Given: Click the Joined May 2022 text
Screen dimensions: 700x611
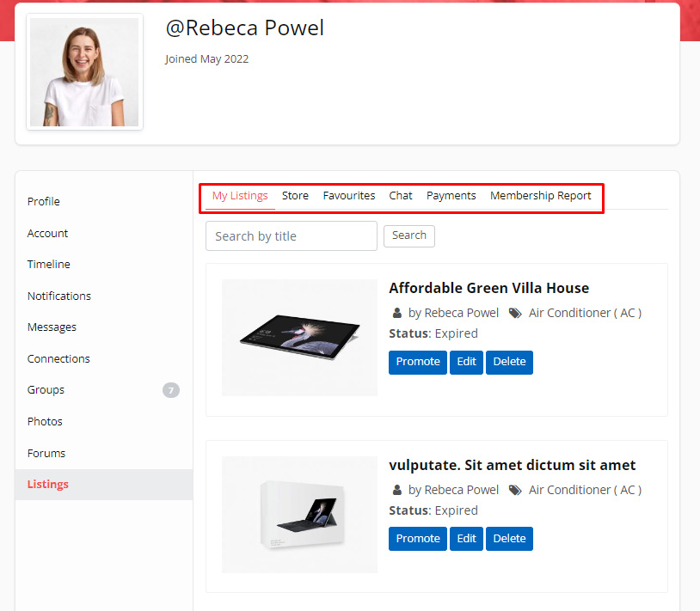Looking at the screenshot, I should click(x=206, y=59).
